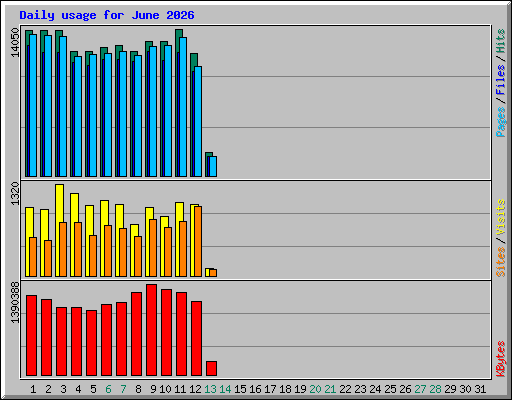This screenshot has width=512, height=400.
Task: Click day 3 on the x-axis
Action: pos(63,389)
